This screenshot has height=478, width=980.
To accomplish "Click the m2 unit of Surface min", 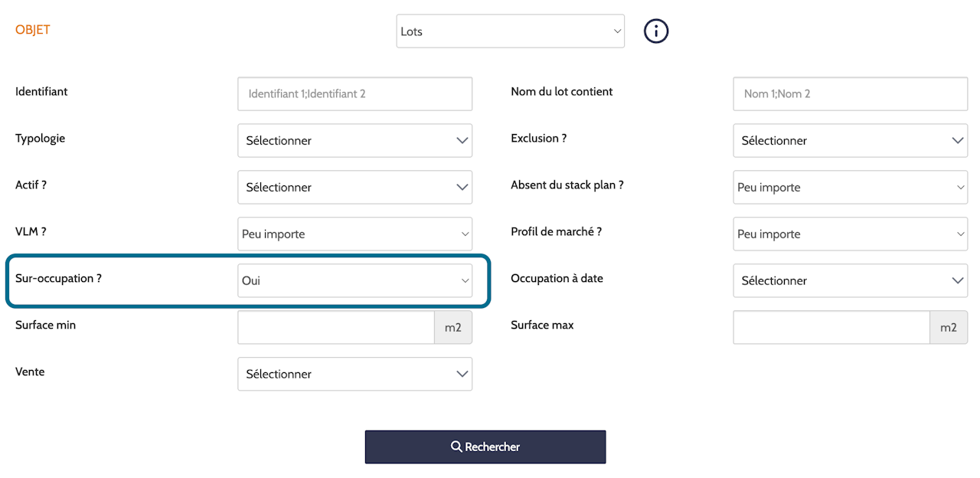I will (x=453, y=327).
